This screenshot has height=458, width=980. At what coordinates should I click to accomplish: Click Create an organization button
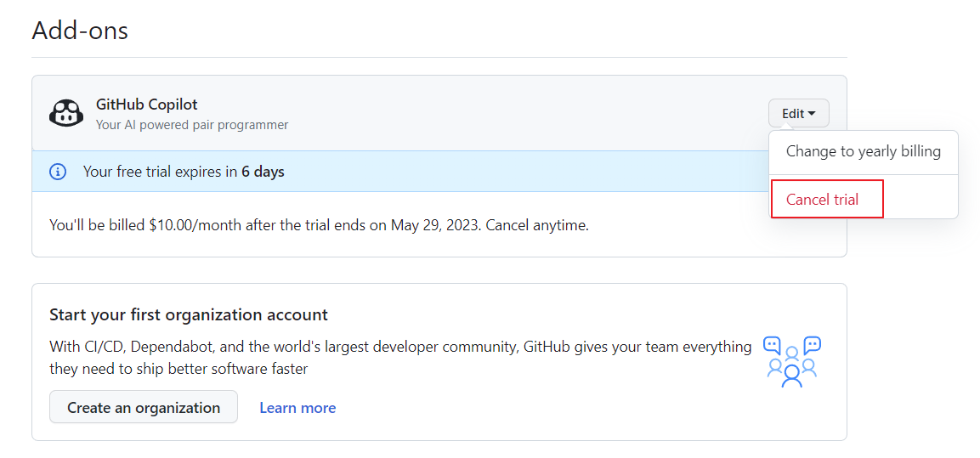[x=144, y=407]
